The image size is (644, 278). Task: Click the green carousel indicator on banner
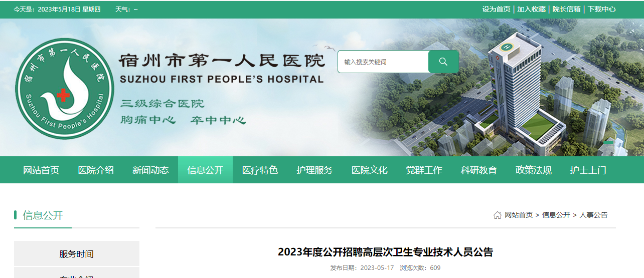point(608,143)
